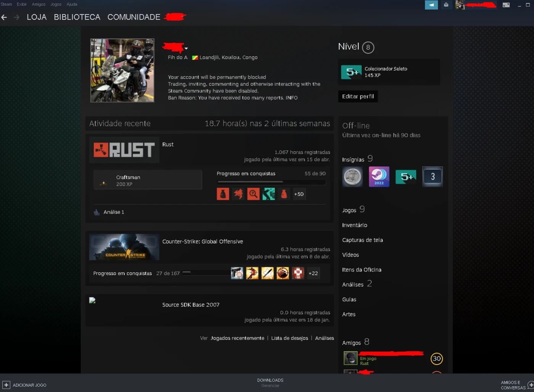Viewport: 534px width, 392px height.
Task: Open Itens da Oficina link
Action: [362, 270]
